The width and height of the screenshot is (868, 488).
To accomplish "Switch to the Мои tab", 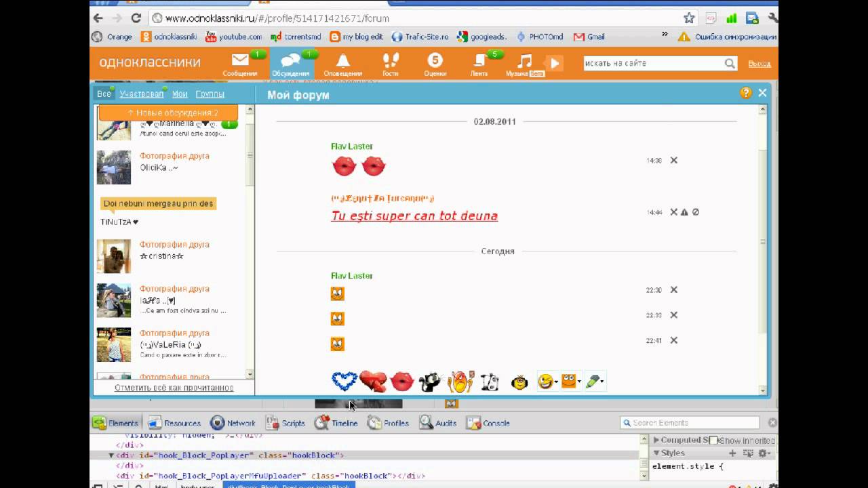I will pyautogui.click(x=180, y=94).
